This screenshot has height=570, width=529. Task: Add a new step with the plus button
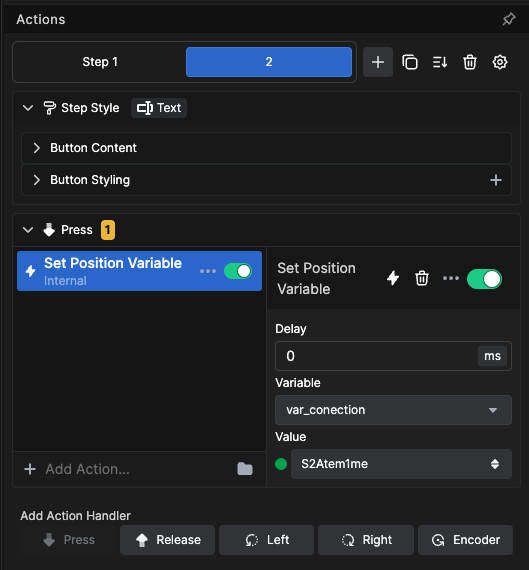pyautogui.click(x=378, y=62)
